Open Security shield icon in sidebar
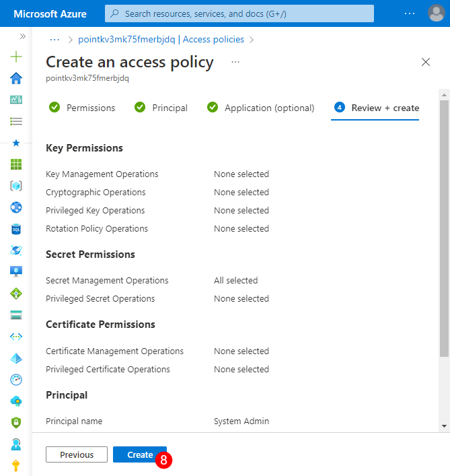 coord(16,423)
